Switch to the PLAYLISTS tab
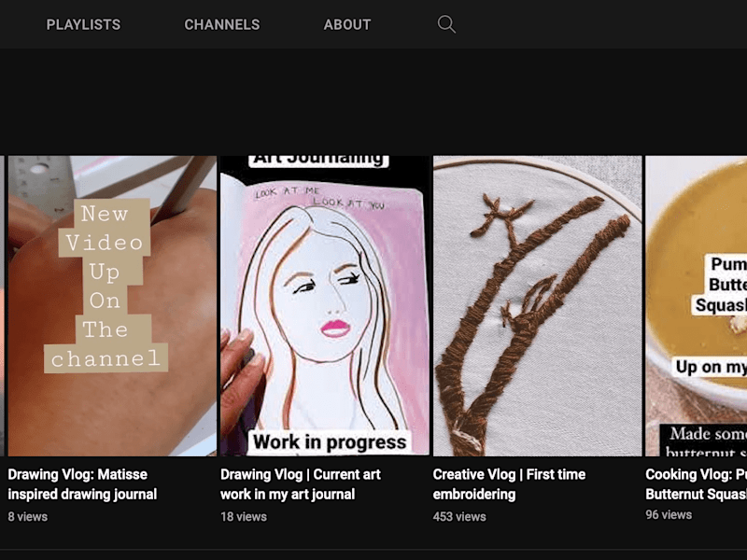 [x=83, y=25]
